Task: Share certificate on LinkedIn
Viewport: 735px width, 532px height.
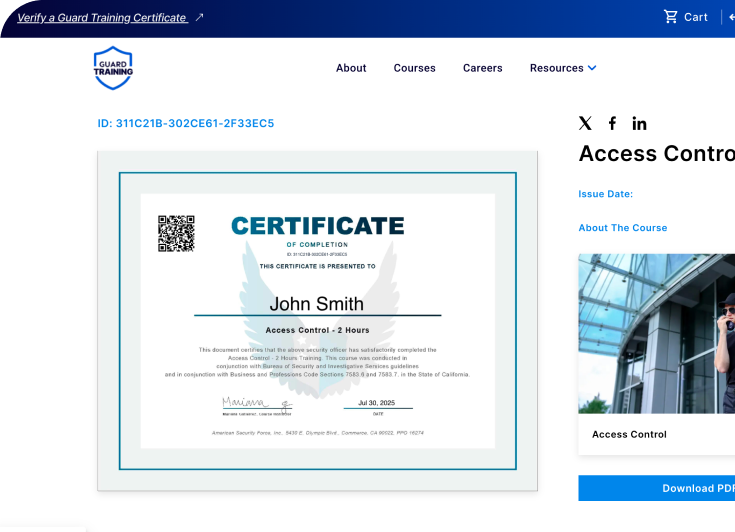Action: (639, 124)
